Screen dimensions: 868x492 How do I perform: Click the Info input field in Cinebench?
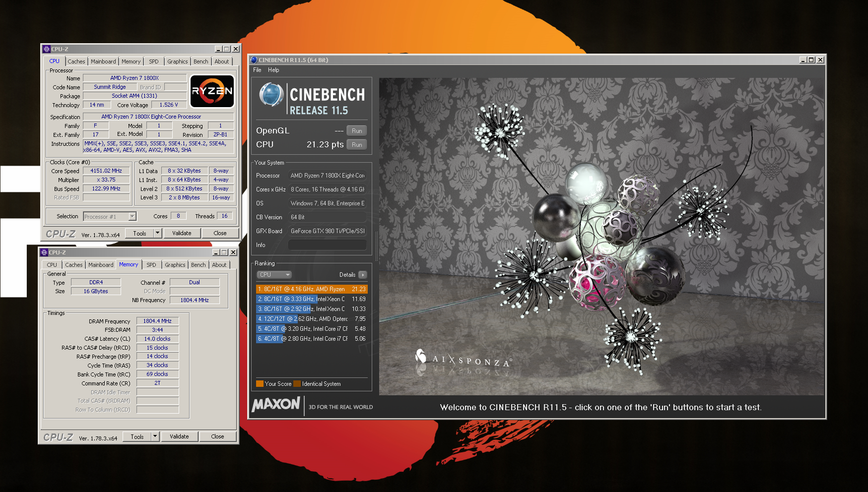tap(328, 245)
